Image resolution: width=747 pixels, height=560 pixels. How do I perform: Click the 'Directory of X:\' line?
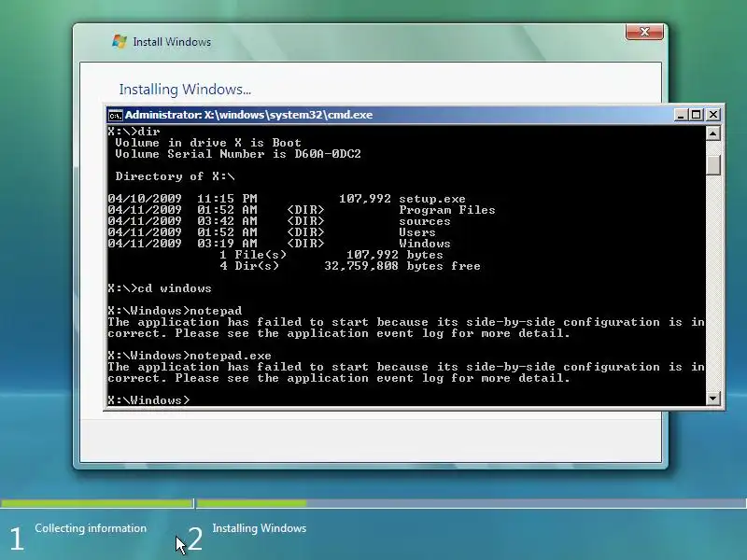click(175, 176)
